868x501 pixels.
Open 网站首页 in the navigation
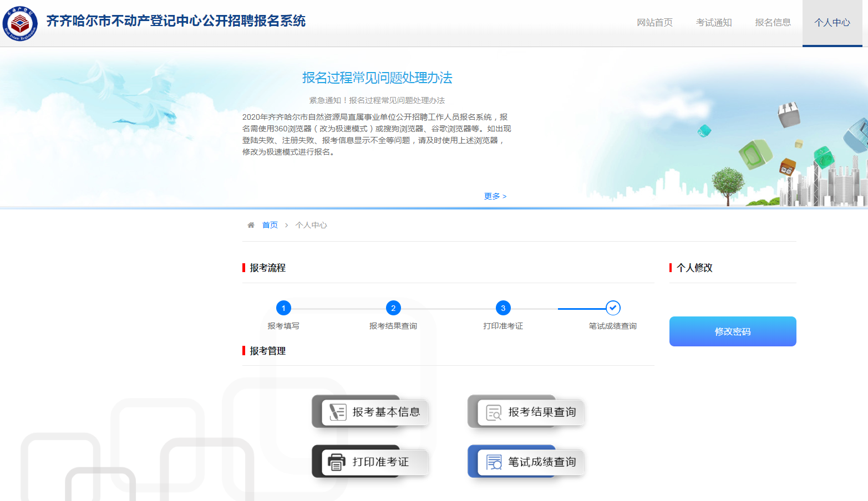click(654, 23)
